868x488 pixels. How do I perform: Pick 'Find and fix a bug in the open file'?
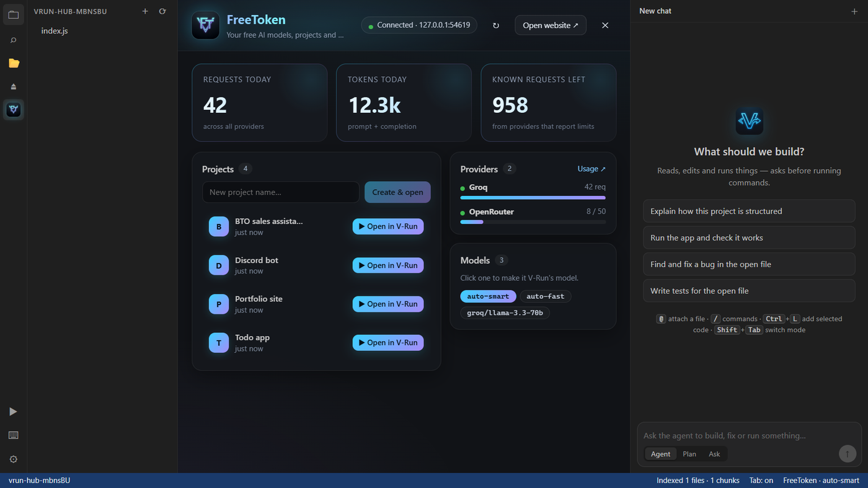[749, 264]
